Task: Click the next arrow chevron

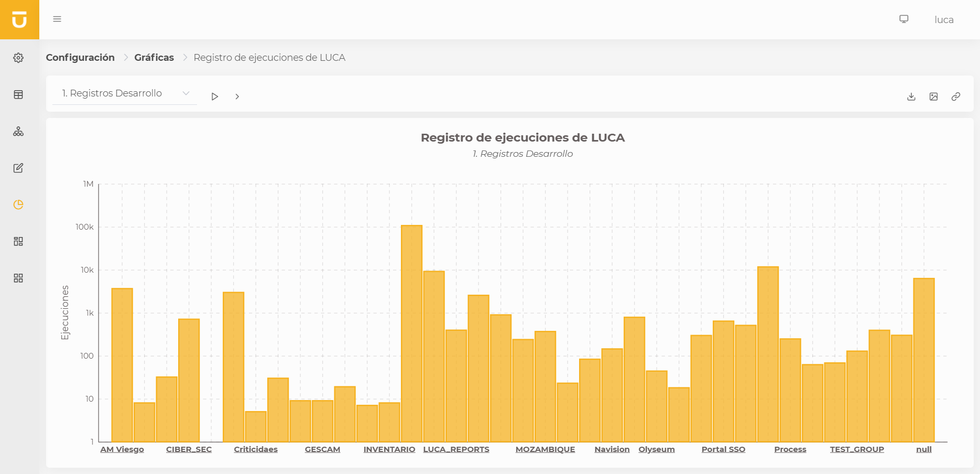Action: (x=237, y=96)
